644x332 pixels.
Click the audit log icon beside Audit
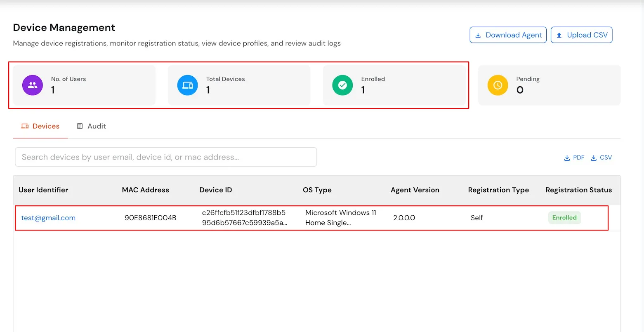pyautogui.click(x=80, y=126)
